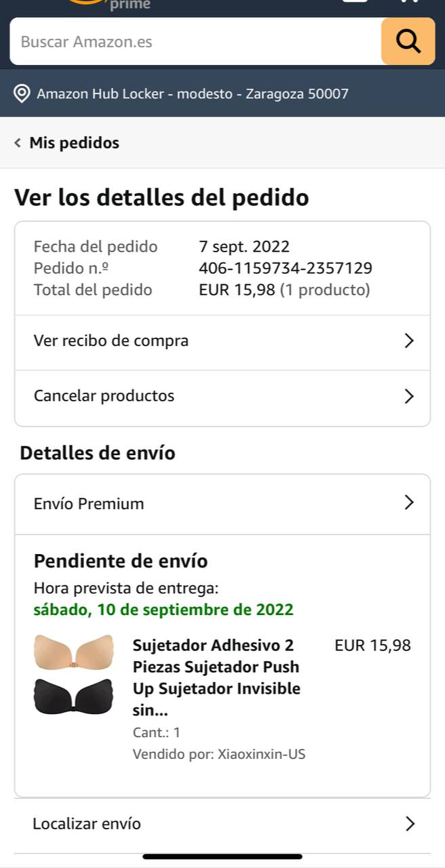
Task: Tap the cart icon in header
Action: pos(409,2)
